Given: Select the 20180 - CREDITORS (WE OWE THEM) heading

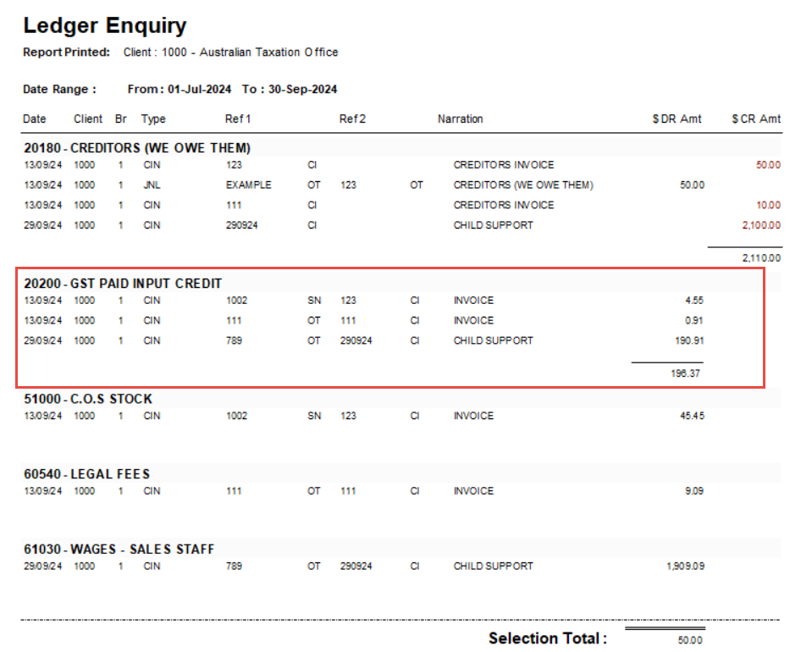Looking at the screenshot, I should click(x=136, y=148).
